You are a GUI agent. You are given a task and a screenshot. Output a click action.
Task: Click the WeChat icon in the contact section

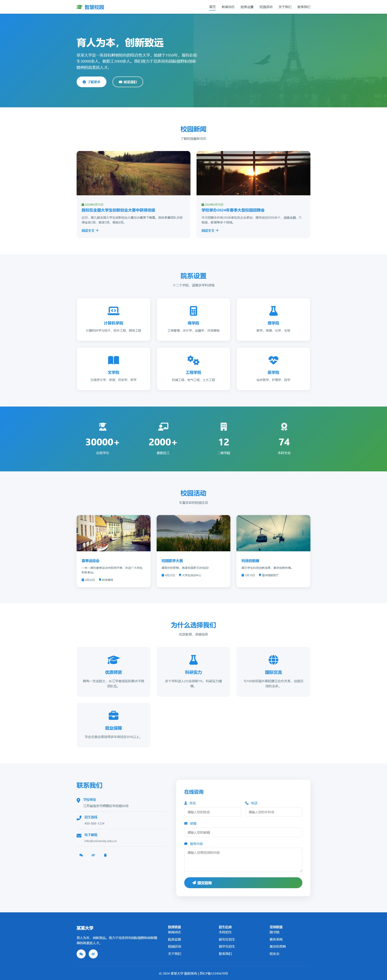tap(81, 856)
